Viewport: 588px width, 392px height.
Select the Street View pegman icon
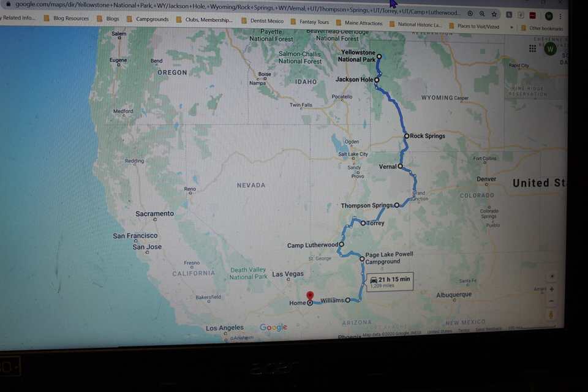click(x=551, y=315)
